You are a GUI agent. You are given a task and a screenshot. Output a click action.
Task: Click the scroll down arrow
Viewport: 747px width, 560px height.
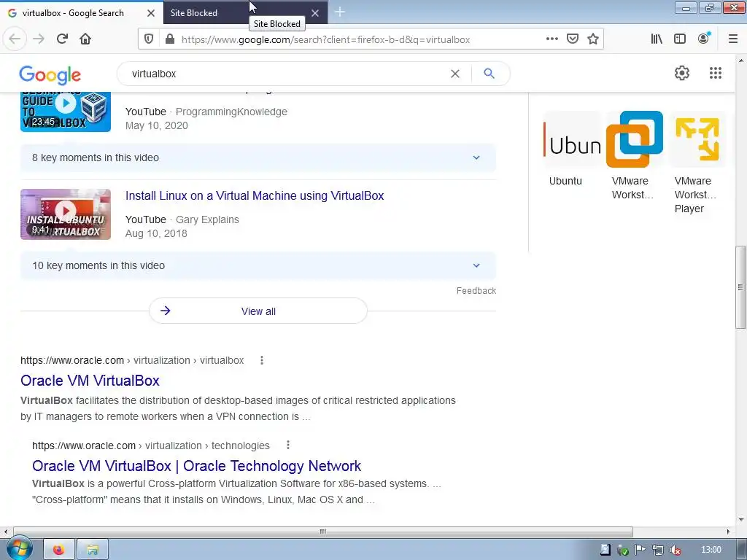[x=741, y=520]
